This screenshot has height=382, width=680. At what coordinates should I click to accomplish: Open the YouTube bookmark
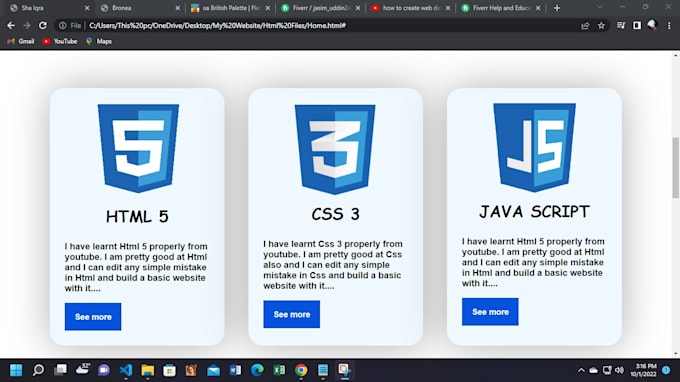tap(60, 41)
